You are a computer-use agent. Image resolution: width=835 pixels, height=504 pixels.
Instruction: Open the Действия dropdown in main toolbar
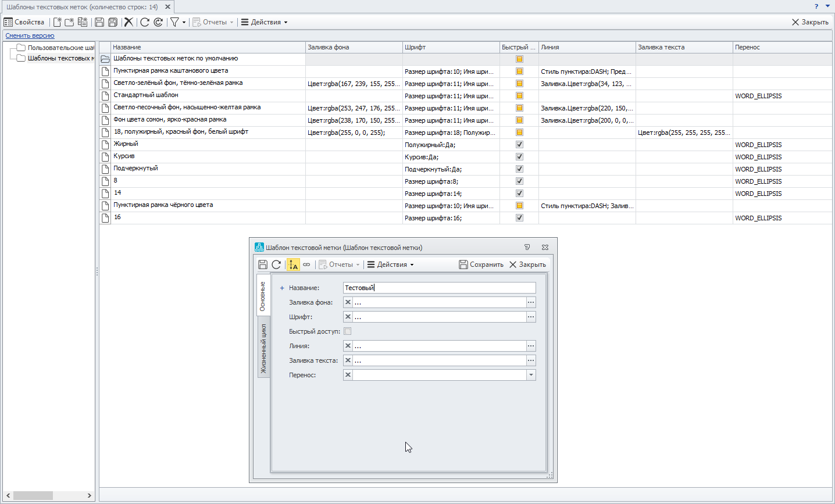pyautogui.click(x=265, y=22)
